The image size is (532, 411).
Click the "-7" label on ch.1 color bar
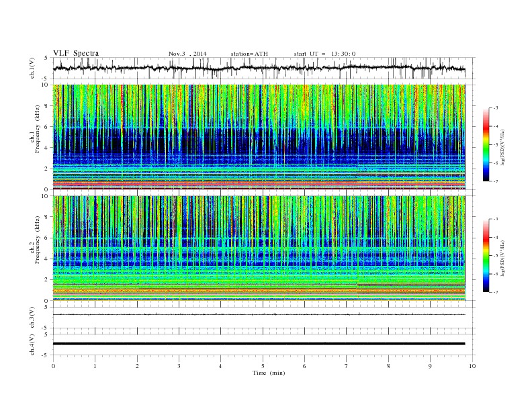[x=495, y=181]
